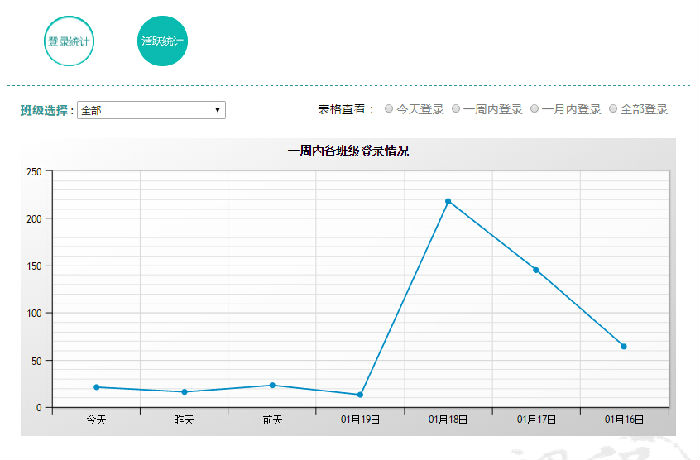Click the 01月18日 x-axis label
Image resolution: width=700 pixels, height=460 pixels.
[448, 419]
